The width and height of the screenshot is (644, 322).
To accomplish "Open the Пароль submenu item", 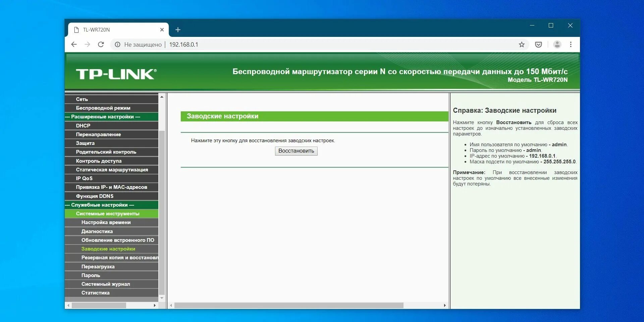I will (111, 275).
